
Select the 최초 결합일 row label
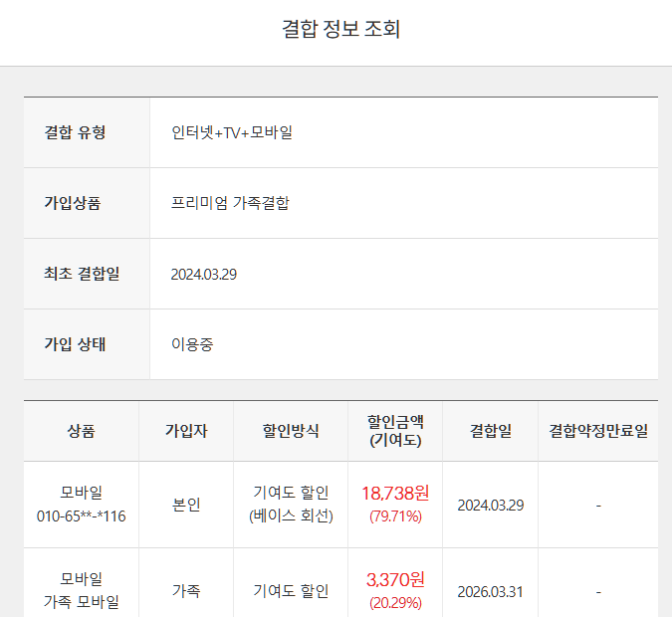pos(82,274)
